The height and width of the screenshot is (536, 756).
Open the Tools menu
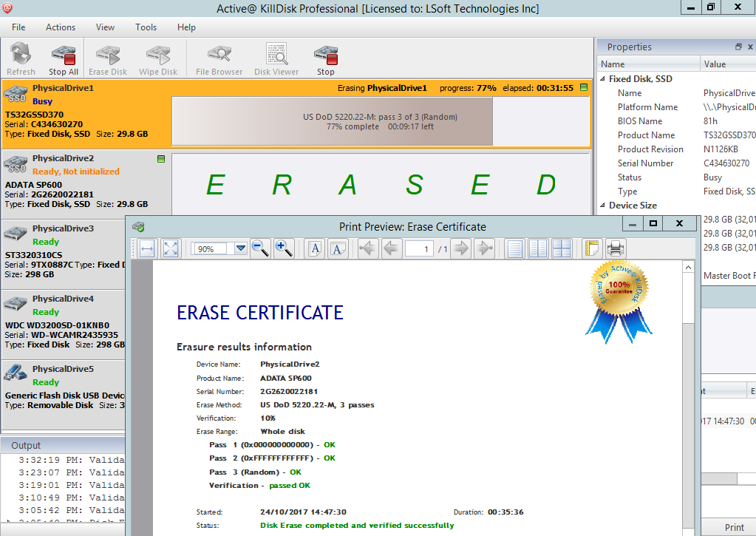click(146, 27)
